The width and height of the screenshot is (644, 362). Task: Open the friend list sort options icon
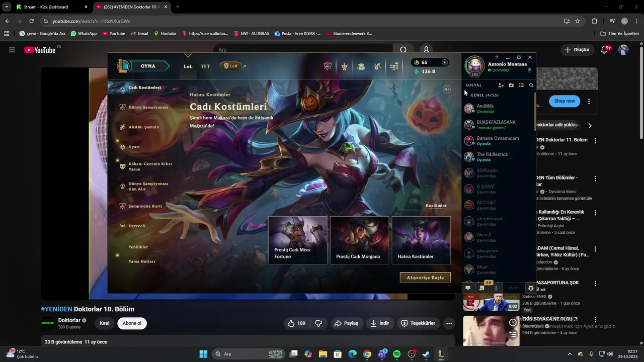pos(521,85)
